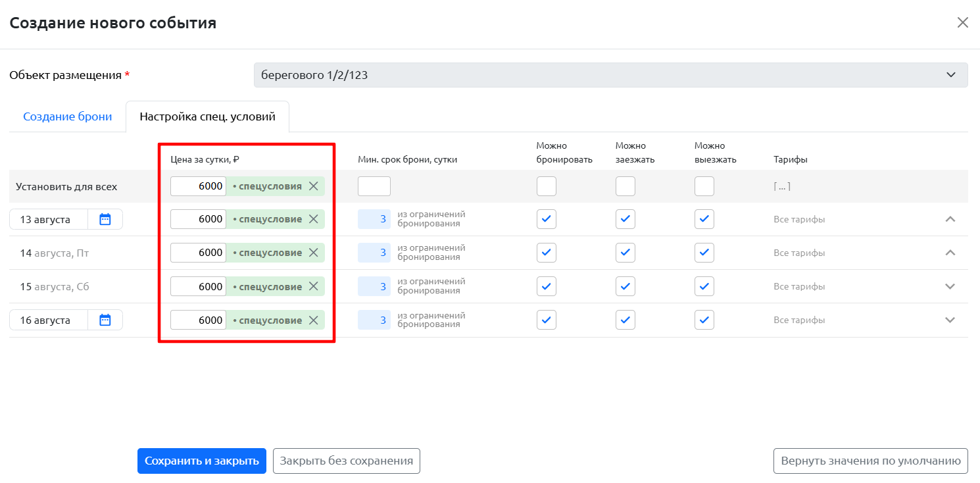980x483 pixels.
Task: Click Все тарифы in 13 августа row
Action: [799, 219]
